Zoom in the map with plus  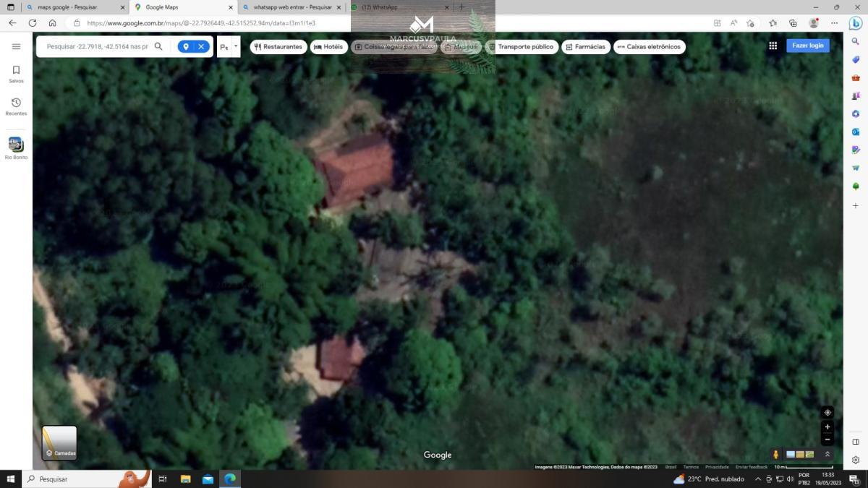[827, 427]
